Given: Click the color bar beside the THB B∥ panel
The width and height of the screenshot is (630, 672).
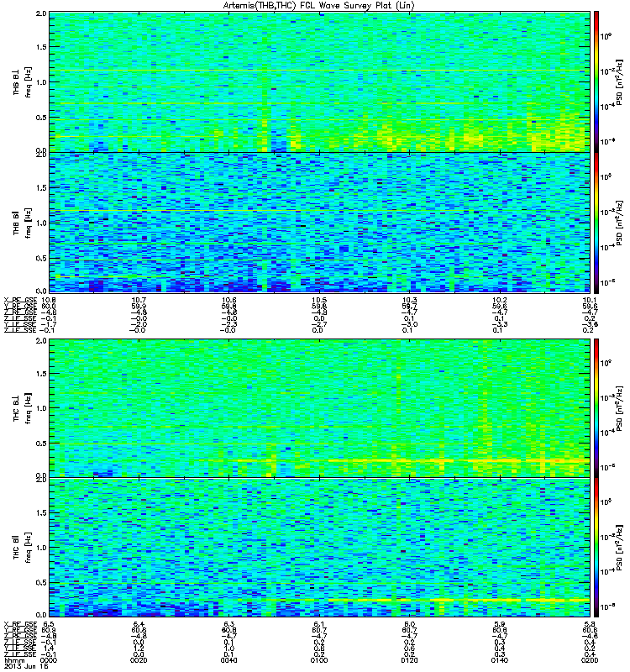Looking at the screenshot, I should (x=596, y=223).
